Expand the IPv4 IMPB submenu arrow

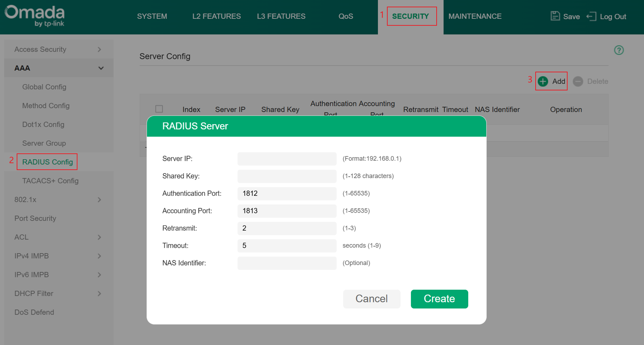99,256
